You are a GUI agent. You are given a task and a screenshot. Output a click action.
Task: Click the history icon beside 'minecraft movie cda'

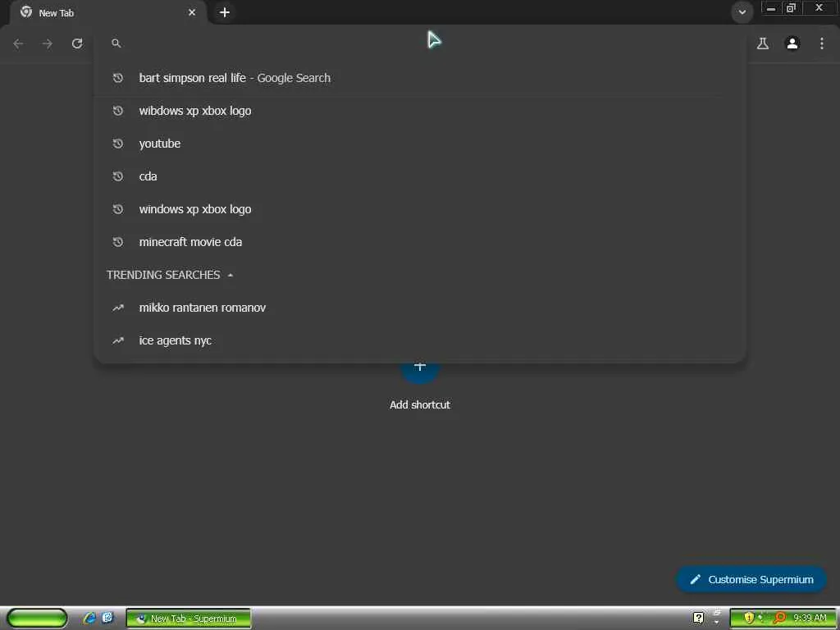118,242
